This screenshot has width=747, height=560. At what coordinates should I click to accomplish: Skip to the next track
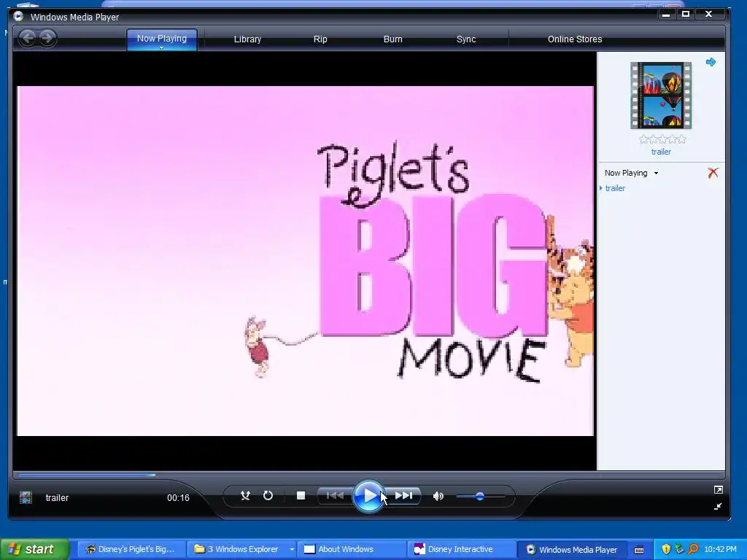[403, 496]
